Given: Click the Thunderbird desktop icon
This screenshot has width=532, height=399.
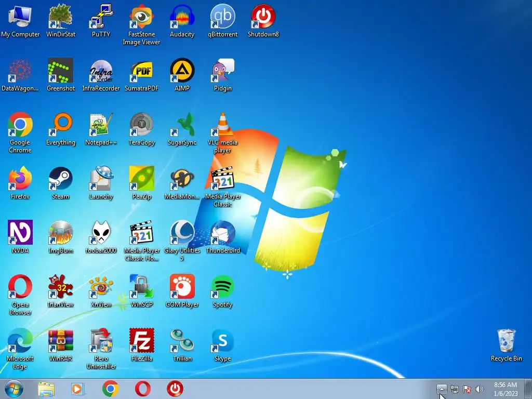Looking at the screenshot, I should pos(222,237).
